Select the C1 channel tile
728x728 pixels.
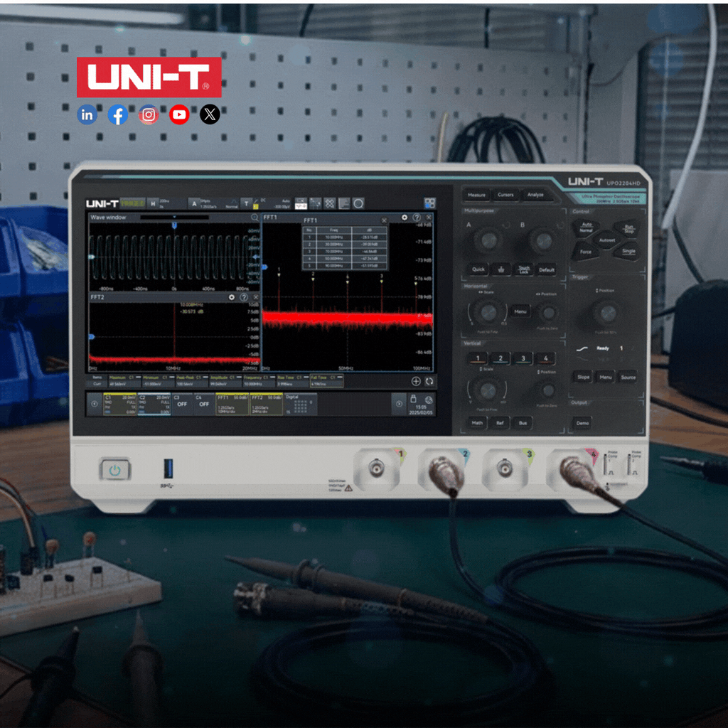click(119, 404)
